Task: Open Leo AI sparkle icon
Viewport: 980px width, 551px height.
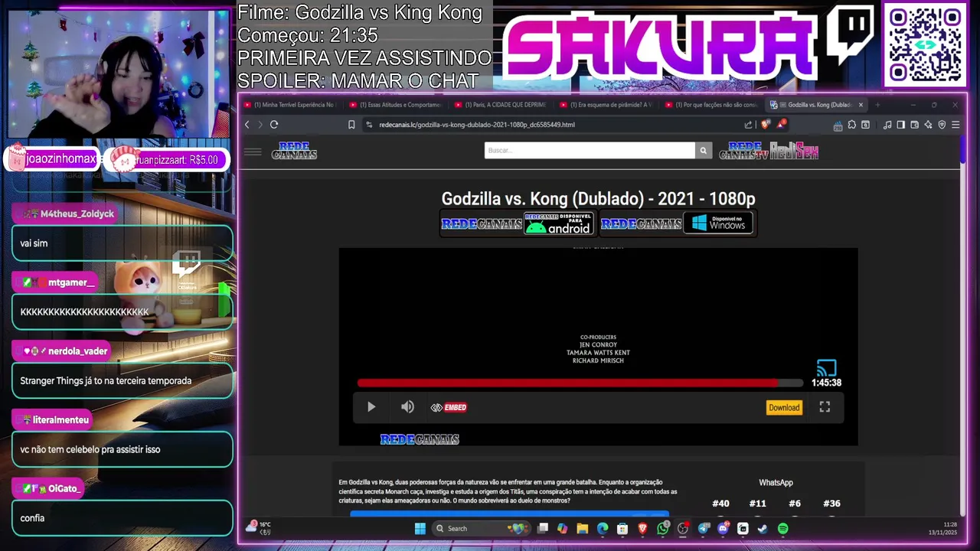Action: click(928, 125)
